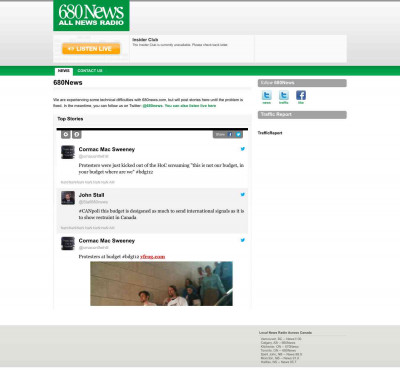400x372 pixels.
Task: Open the Contact Us tab
Action: [x=90, y=71]
